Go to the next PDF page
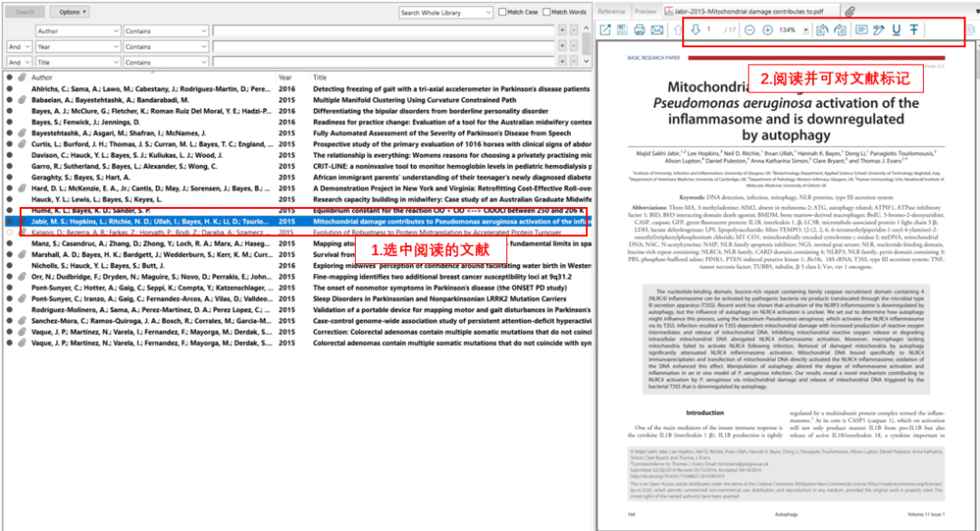Image resolution: width=980 pixels, height=531 pixels. pyautogui.click(x=695, y=30)
